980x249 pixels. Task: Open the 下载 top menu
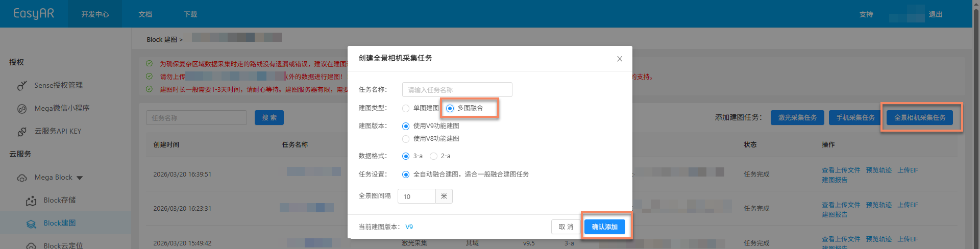click(190, 14)
